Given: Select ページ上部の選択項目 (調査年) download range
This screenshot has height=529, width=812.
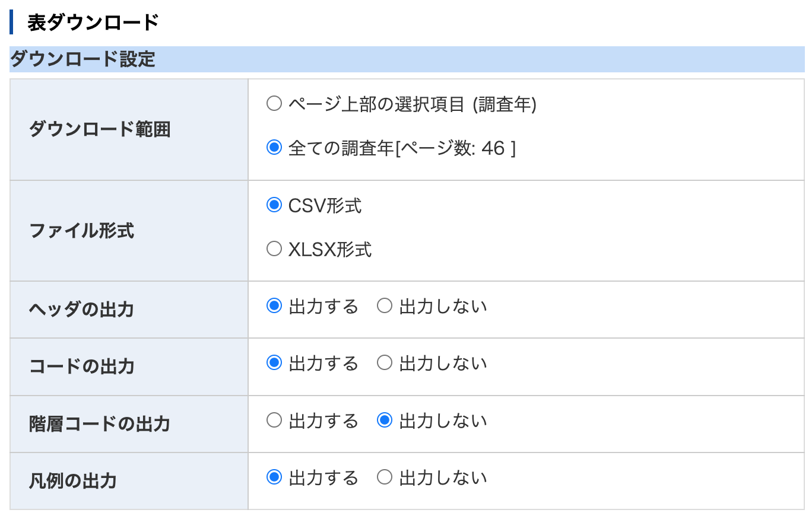Looking at the screenshot, I should 274,104.
